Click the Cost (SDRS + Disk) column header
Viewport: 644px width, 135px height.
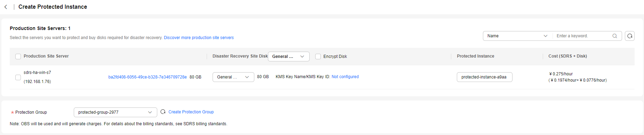[x=567, y=56]
